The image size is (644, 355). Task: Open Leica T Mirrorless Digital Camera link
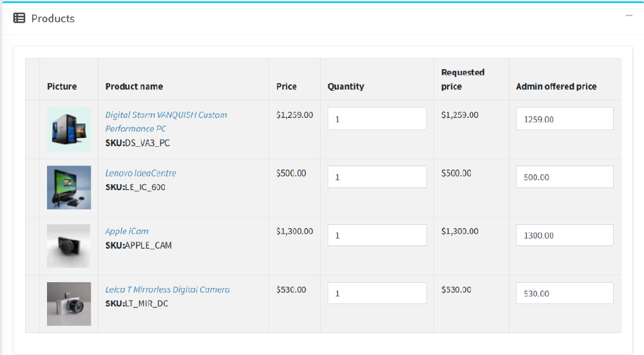point(167,290)
